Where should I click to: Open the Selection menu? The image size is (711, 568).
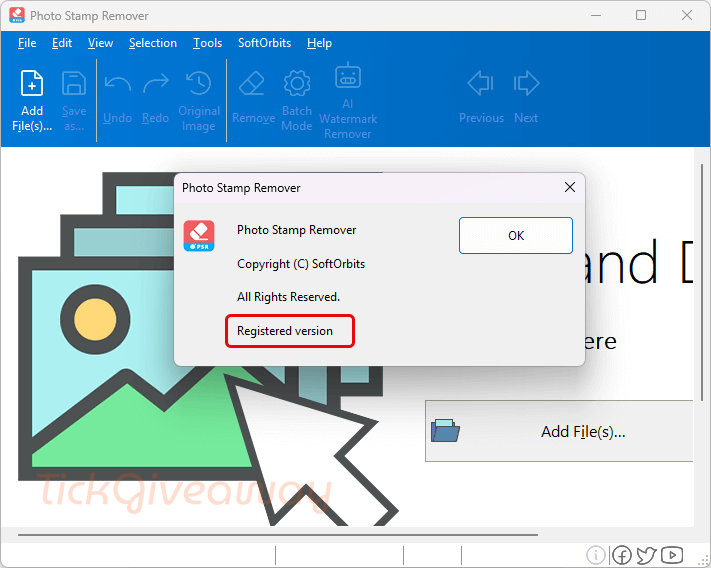point(153,43)
